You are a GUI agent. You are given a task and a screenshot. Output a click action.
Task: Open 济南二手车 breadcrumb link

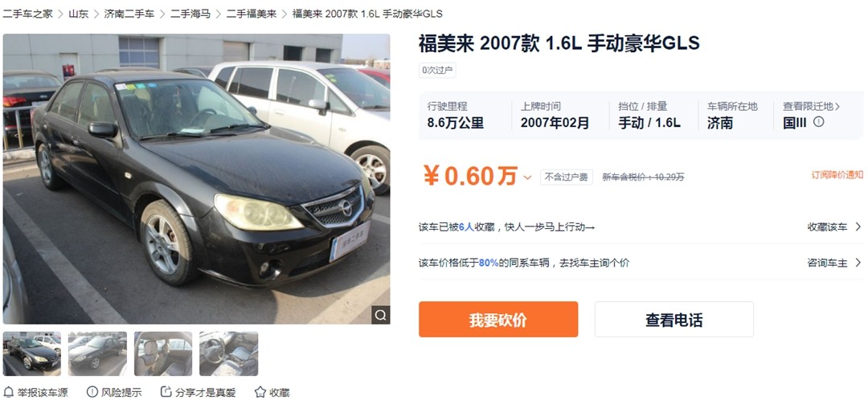[129, 14]
